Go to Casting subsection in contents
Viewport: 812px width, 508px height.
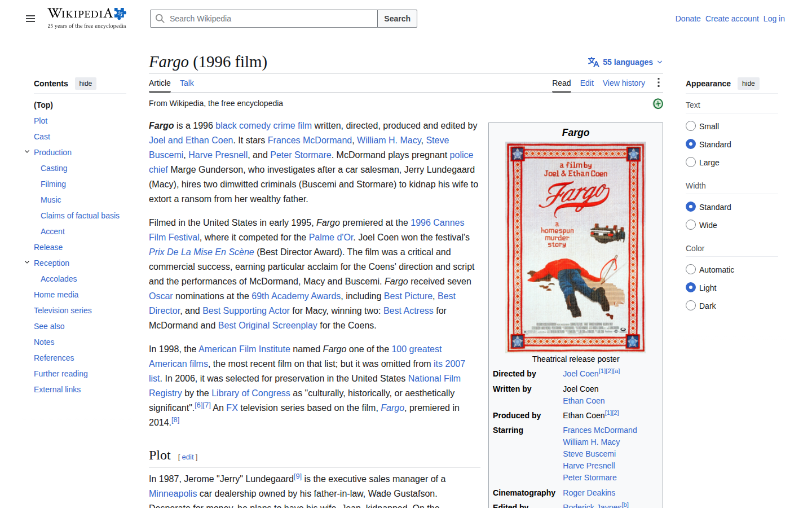[x=54, y=168]
